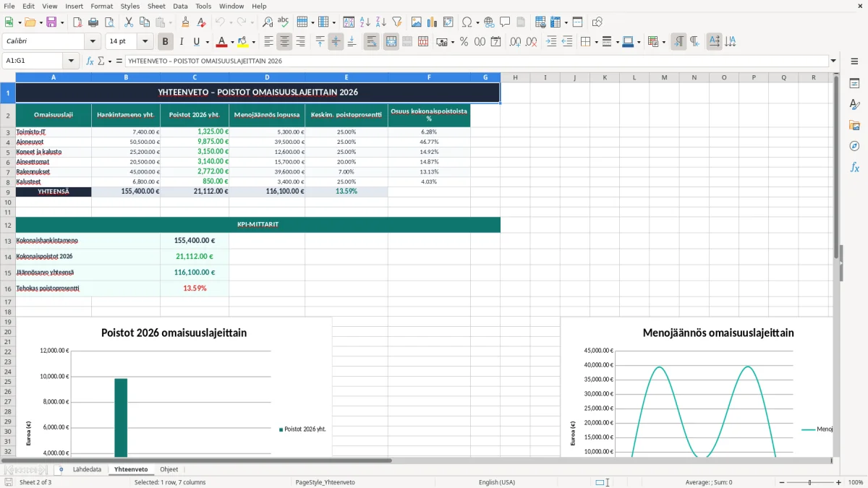Expand the Name Box dropdown arrow
This screenshot has height=488, width=868.
pos(71,61)
